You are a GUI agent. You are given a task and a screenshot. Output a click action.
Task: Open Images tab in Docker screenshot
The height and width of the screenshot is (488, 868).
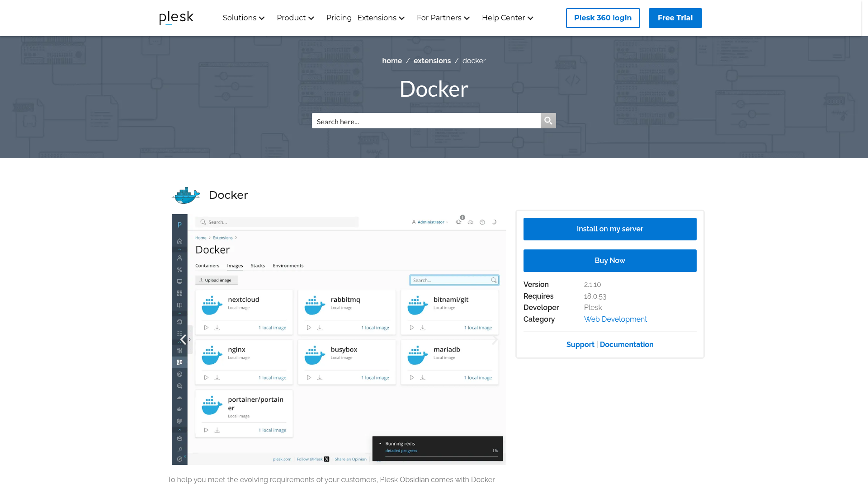click(235, 266)
